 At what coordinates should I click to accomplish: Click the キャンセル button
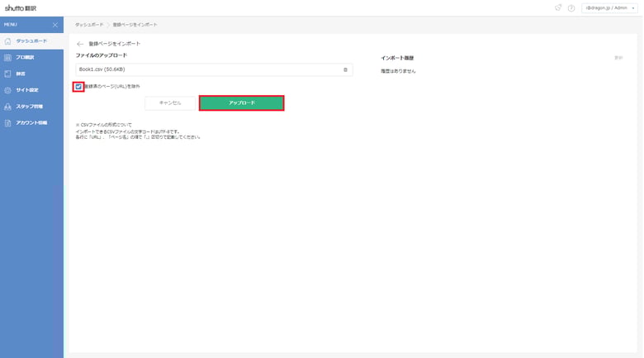click(x=170, y=103)
